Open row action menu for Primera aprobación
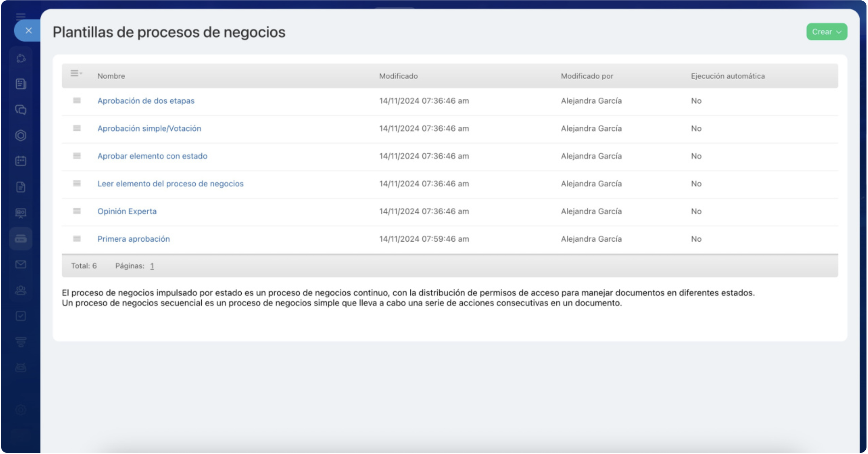This screenshot has width=868, height=454. coord(77,239)
